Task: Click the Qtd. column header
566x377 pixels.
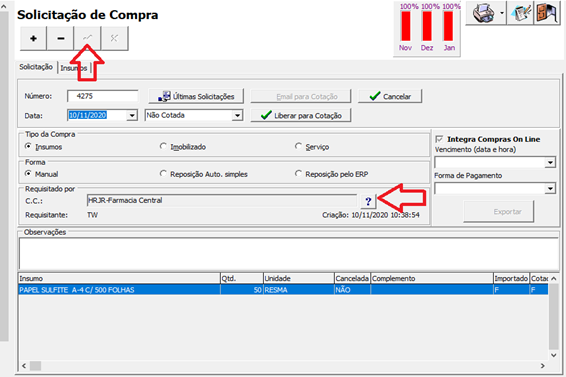Action: click(242, 278)
